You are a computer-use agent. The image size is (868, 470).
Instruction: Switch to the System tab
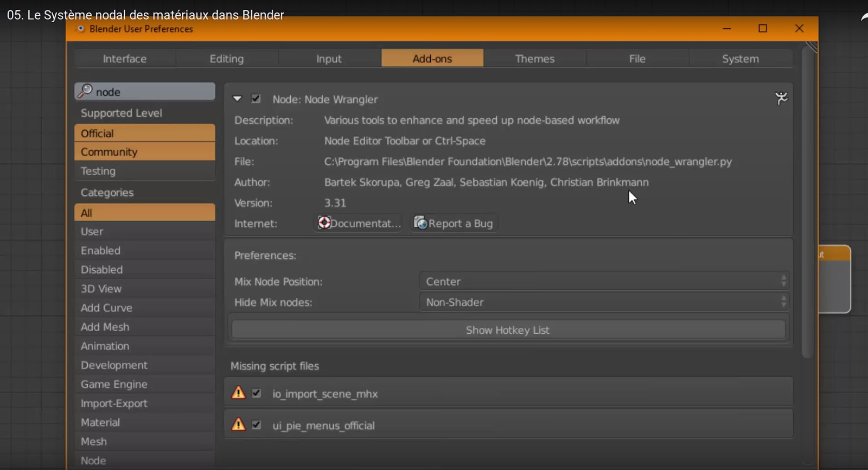(x=741, y=59)
